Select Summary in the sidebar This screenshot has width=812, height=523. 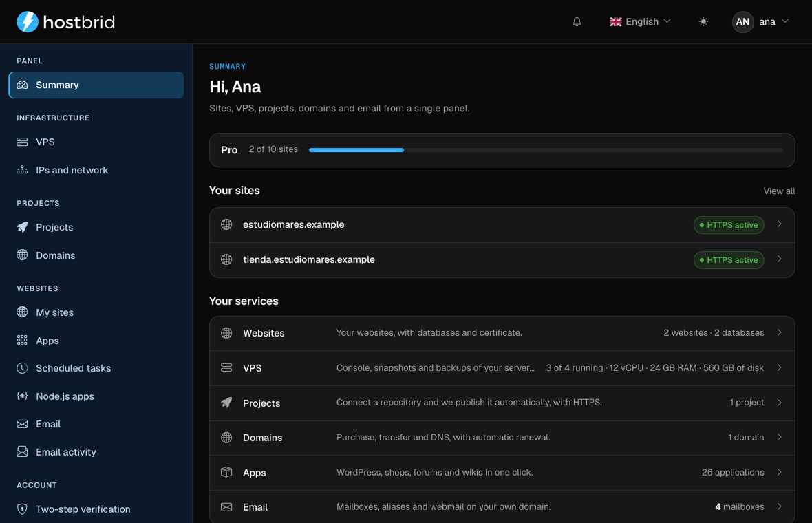(x=96, y=85)
